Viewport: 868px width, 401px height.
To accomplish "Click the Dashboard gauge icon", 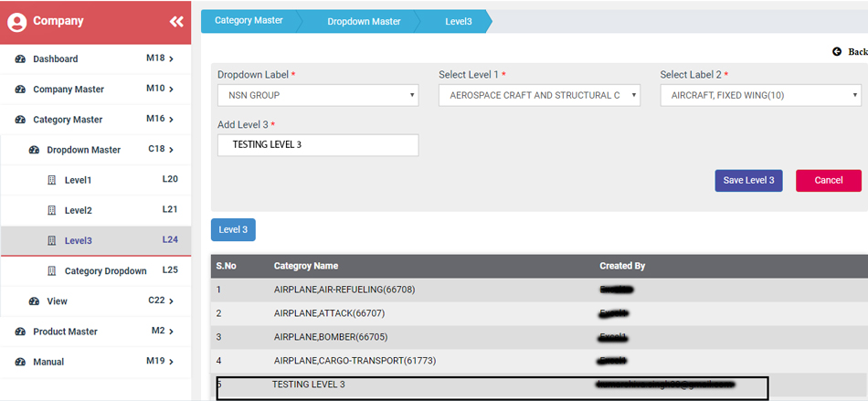I will [20, 59].
